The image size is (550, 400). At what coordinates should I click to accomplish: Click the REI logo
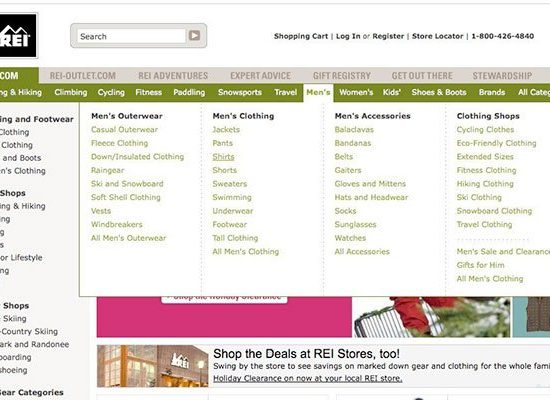[x=18, y=35]
